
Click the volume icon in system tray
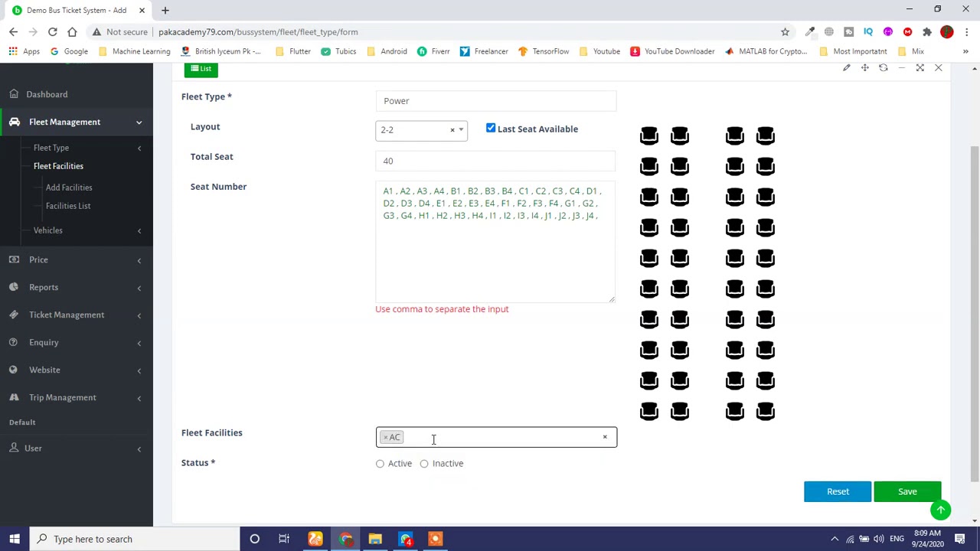[879, 539]
